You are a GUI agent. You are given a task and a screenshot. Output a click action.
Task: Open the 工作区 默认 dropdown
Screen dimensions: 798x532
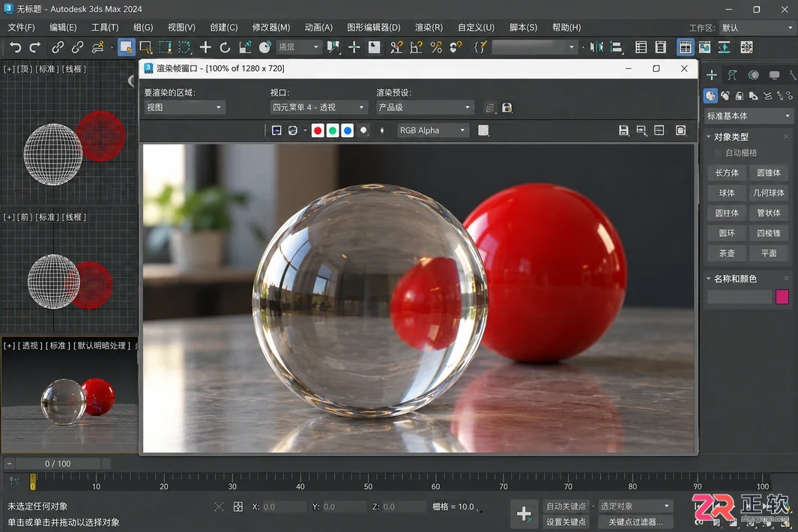click(x=756, y=28)
